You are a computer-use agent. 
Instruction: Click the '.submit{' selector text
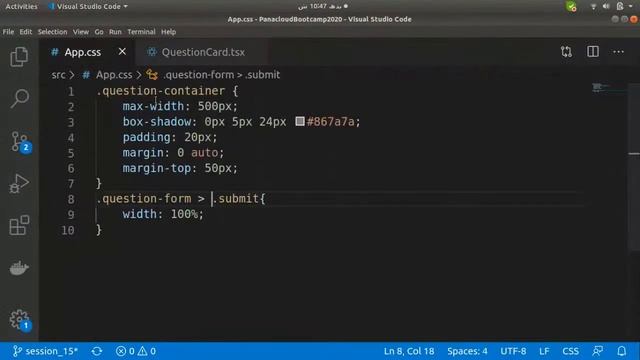tap(240, 199)
